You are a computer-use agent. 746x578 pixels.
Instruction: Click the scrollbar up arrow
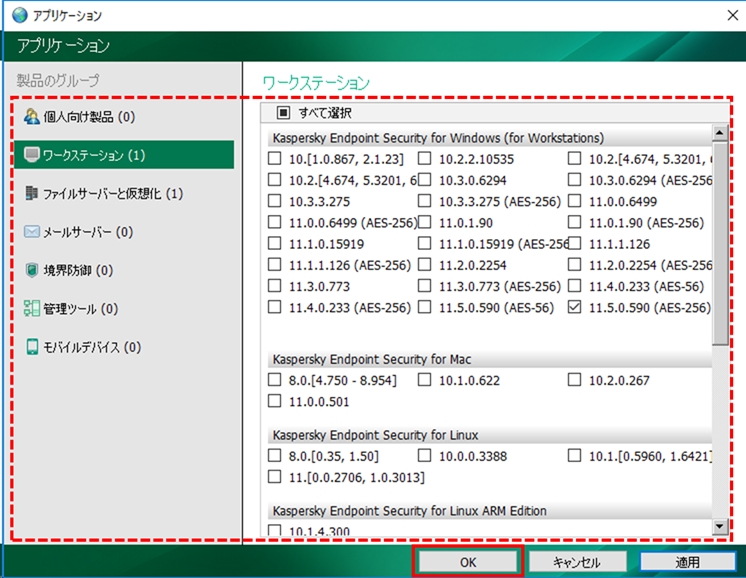coord(720,133)
